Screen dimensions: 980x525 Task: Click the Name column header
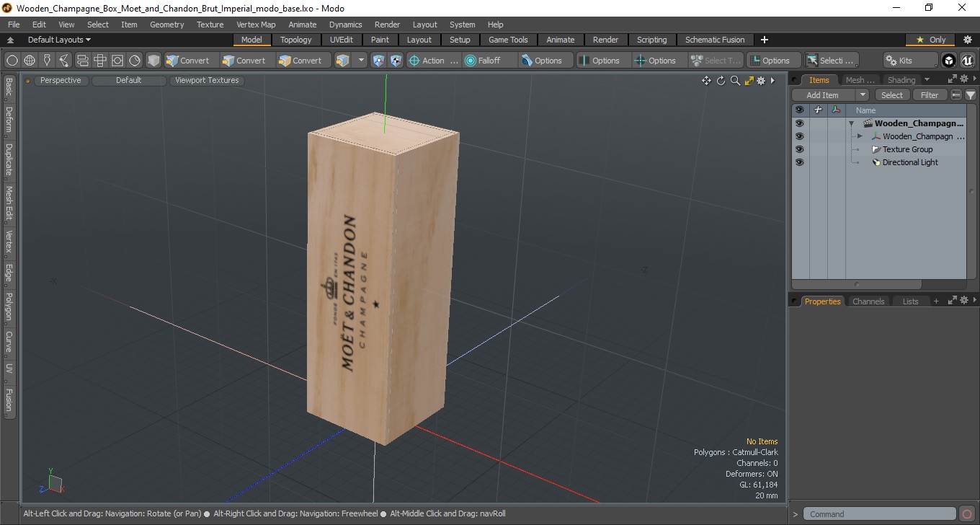tap(865, 110)
